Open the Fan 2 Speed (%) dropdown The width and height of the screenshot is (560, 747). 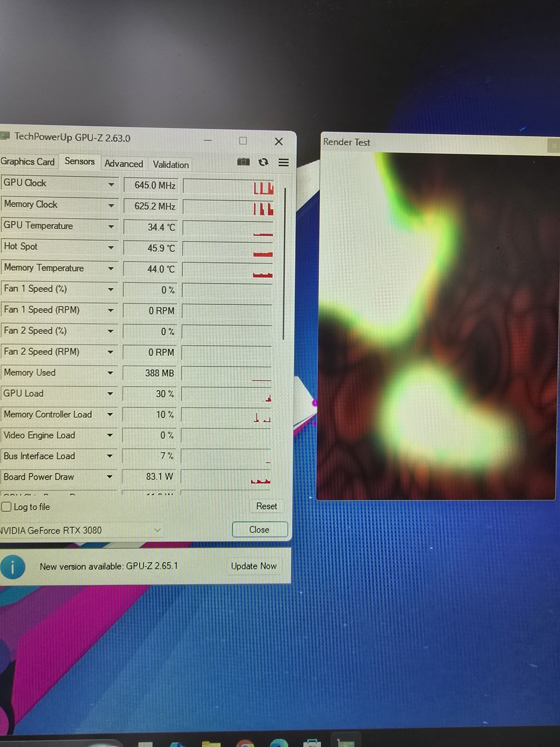[x=111, y=331]
